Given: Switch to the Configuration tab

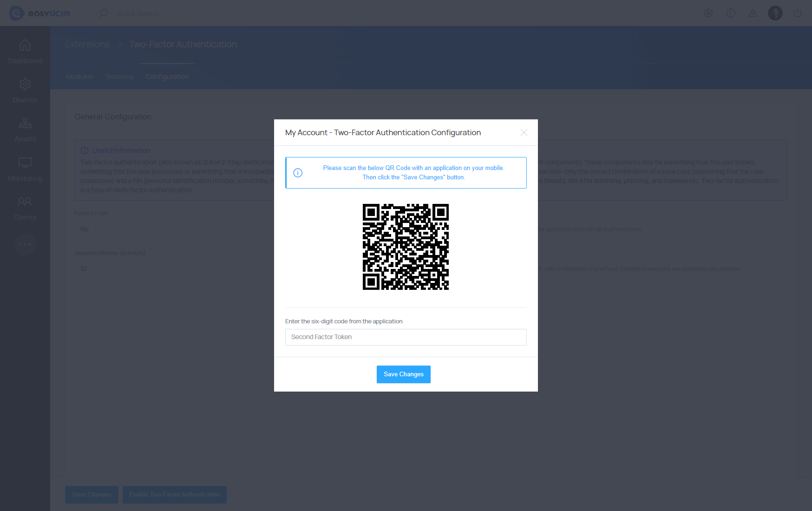Looking at the screenshot, I should point(167,77).
